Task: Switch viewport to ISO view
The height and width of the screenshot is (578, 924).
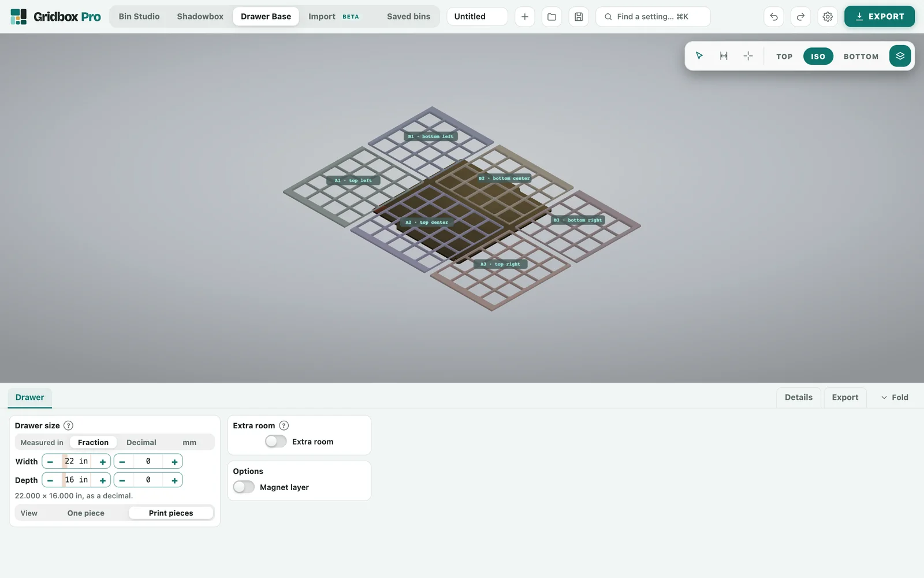Action: click(x=818, y=57)
